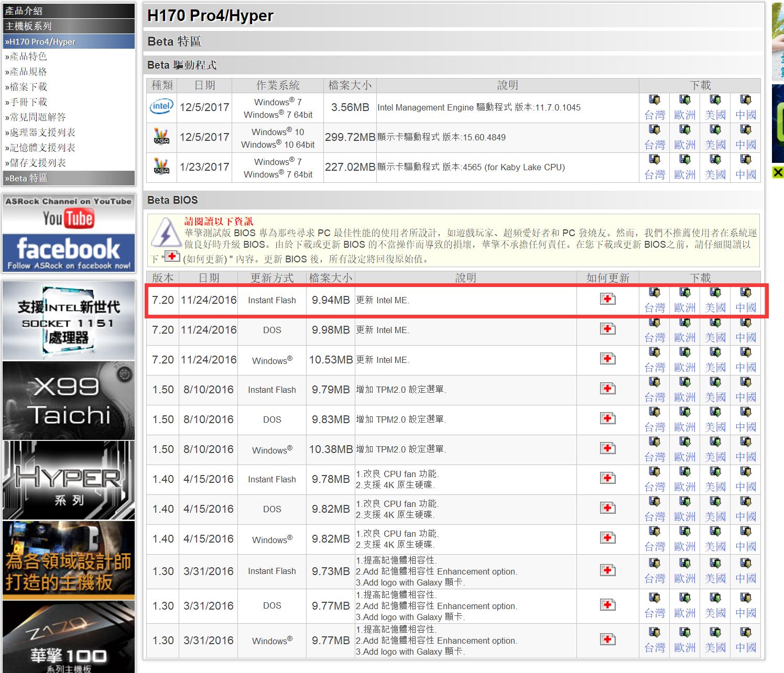Click 台灣 link for Intel ME driver

655,115
